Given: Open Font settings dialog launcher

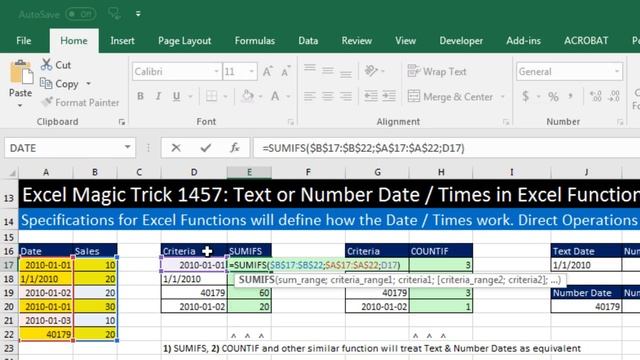Looking at the screenshot, I should [x=291, y=122].
